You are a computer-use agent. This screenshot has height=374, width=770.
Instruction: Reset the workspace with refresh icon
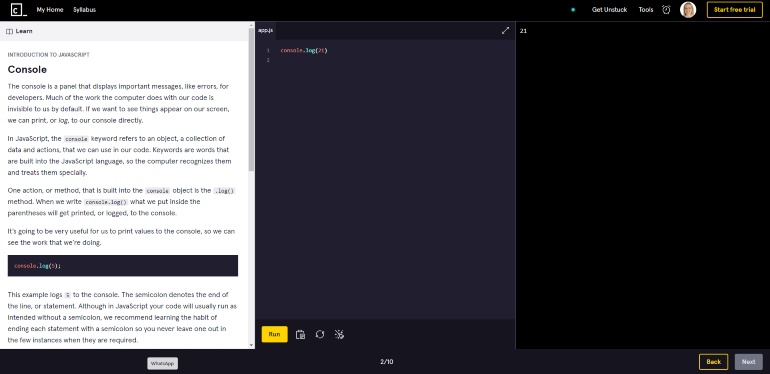point(320,334)
